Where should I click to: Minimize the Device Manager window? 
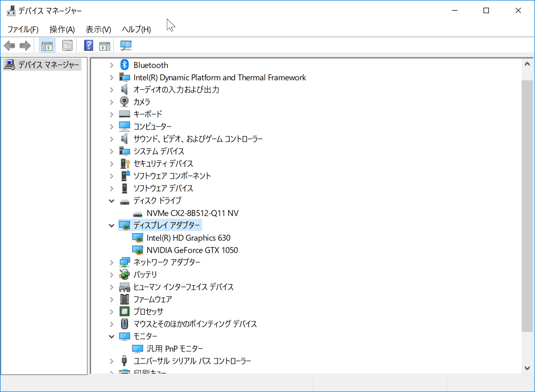point(455,10)
